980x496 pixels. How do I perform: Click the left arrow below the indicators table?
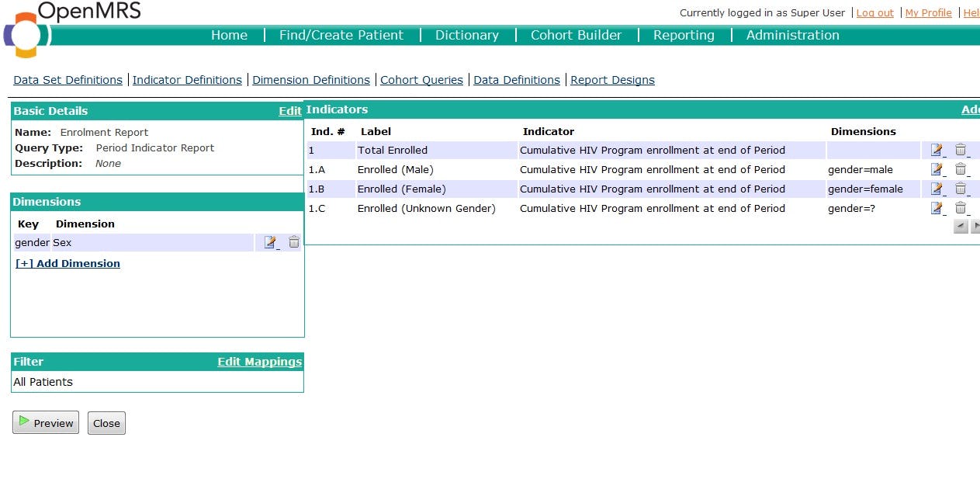coord(960,227)
